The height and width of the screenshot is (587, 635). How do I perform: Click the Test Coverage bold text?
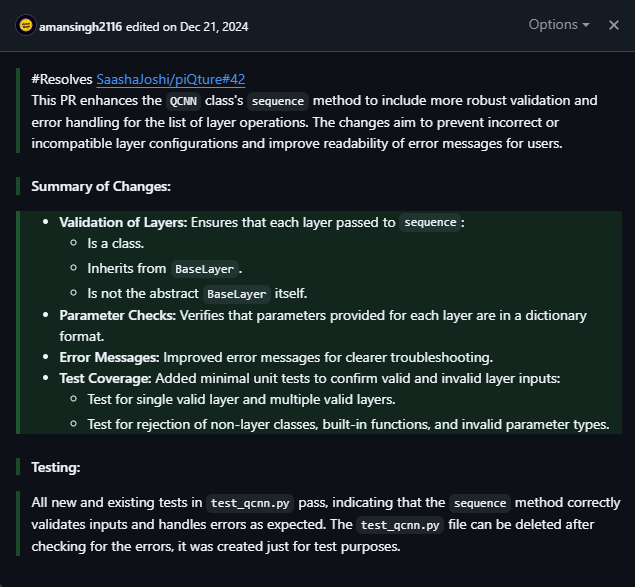(105, 378)
